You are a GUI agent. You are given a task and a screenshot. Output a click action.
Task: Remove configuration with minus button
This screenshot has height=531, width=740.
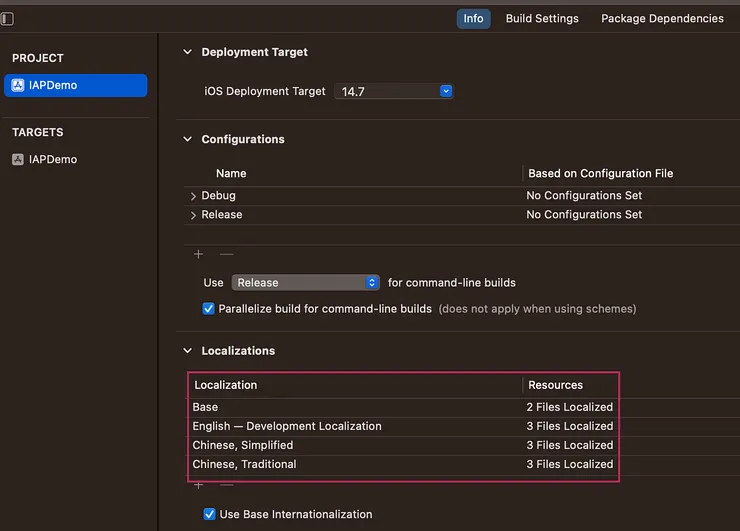226,254
